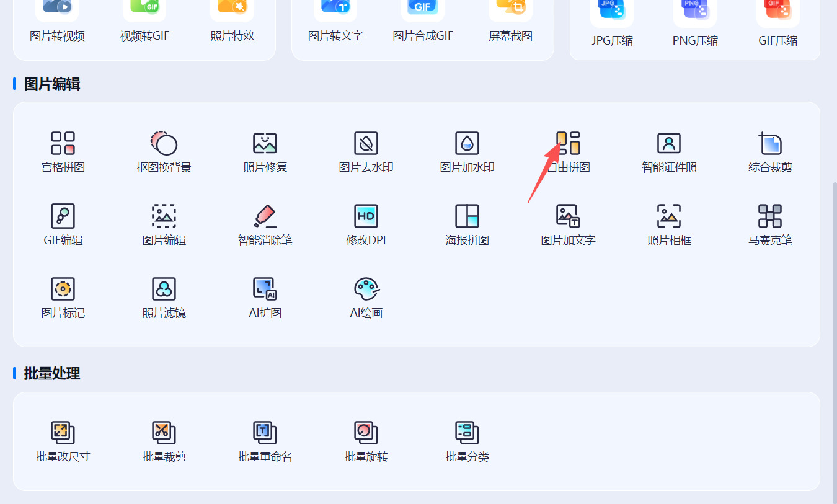Launch the 智能证件照 ID photo tool
The height and width of the screenshot is (504, 837).
669,151
